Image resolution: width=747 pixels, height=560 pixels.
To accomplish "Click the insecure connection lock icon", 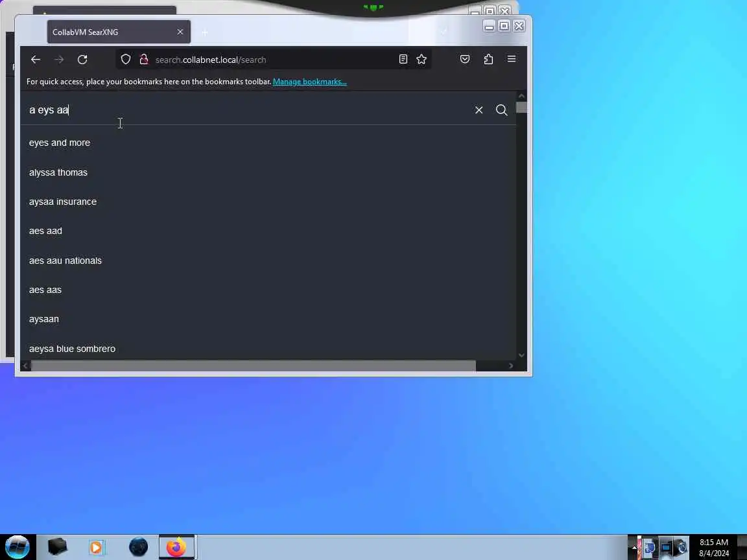I will (x=144, y=60).
